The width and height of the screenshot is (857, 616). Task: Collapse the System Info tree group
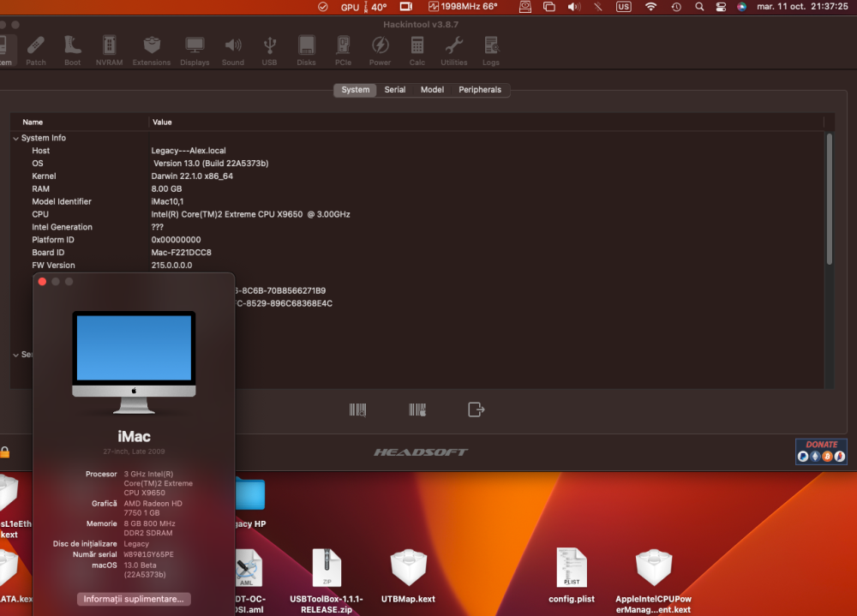[x=15, y=138]
